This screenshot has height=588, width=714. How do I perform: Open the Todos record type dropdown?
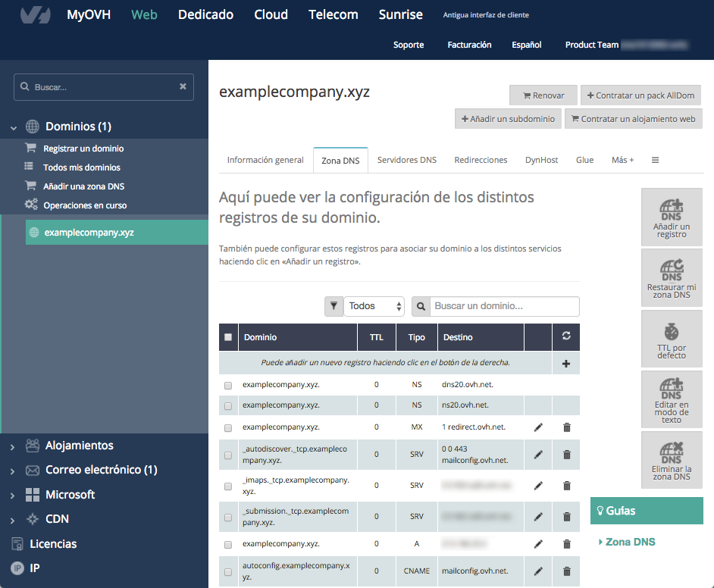pos(374,306)
